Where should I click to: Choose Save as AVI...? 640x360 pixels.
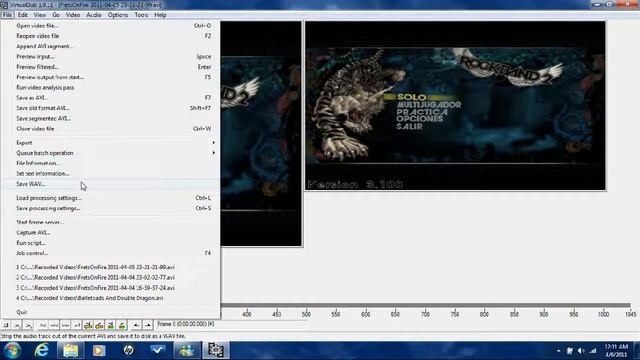pos(110,98)
